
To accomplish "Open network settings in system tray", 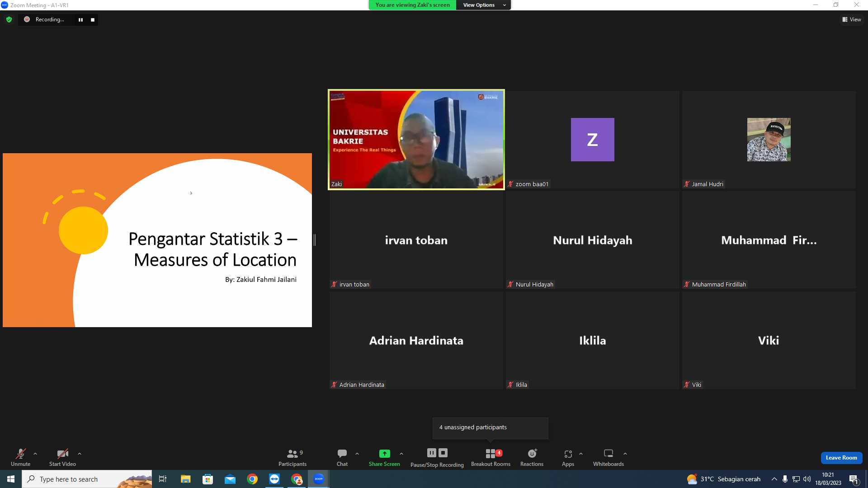I will pos(796,479).
